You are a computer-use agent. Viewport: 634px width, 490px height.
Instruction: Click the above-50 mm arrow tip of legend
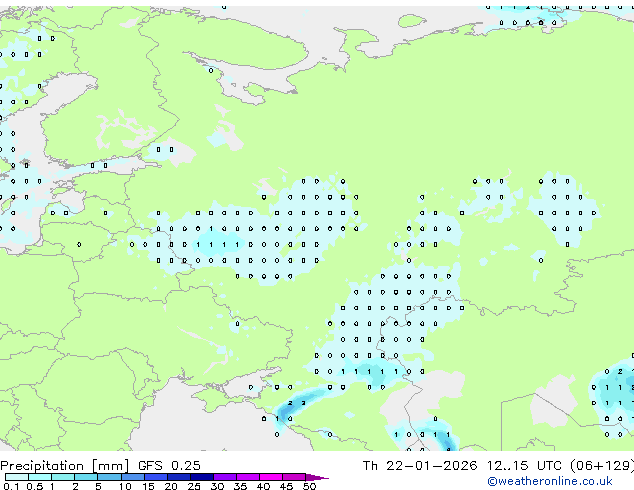pos(317,477)
